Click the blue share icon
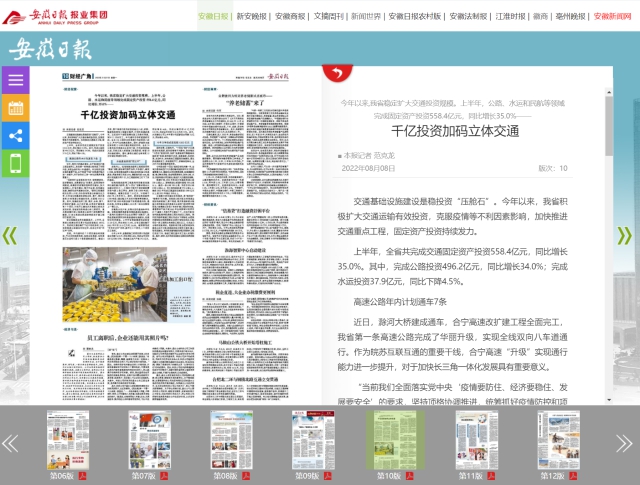640x485 pixels. pos(15,136)
